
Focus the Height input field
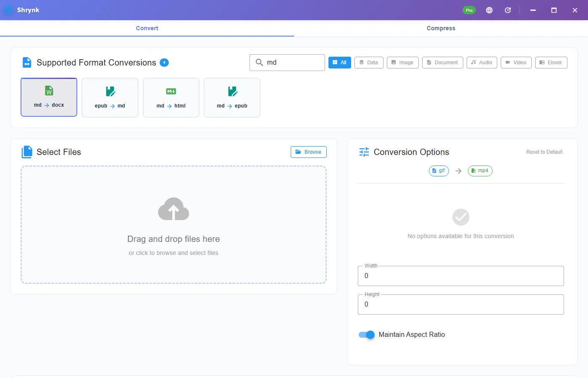coord(461,304)
